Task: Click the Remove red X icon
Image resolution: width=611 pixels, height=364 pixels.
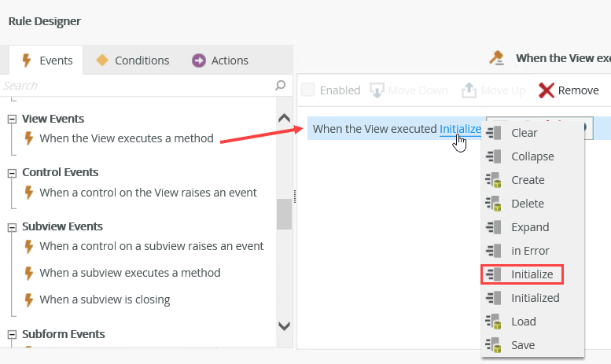Action: coord(547,90)
